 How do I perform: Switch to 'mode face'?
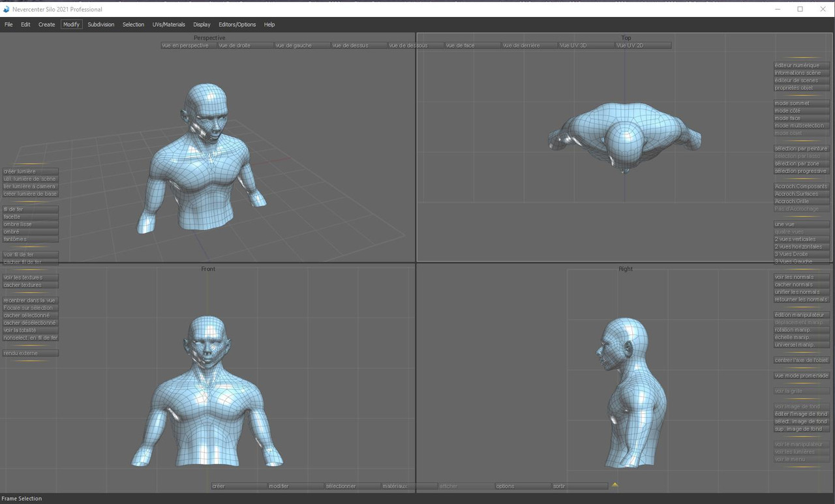coord(802,119)
